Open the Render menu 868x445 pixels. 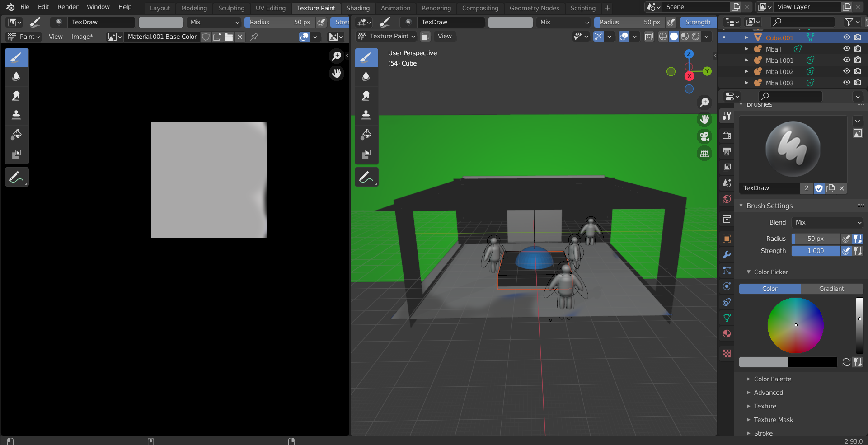(68, 7)
